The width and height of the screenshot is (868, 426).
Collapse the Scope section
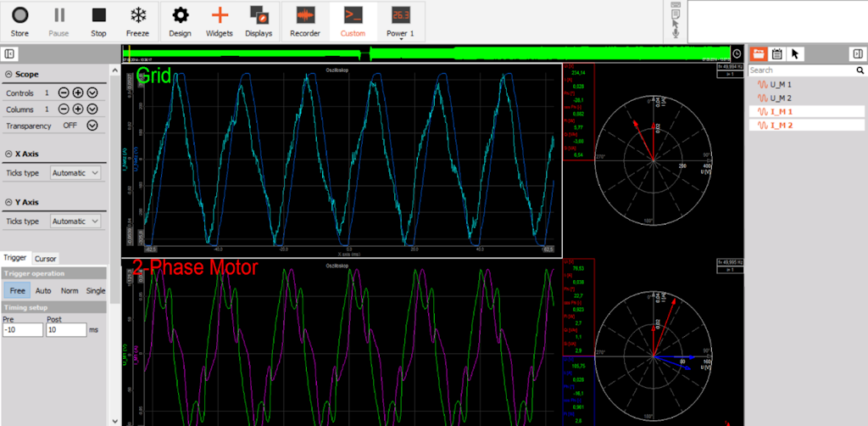pos(8,74)
